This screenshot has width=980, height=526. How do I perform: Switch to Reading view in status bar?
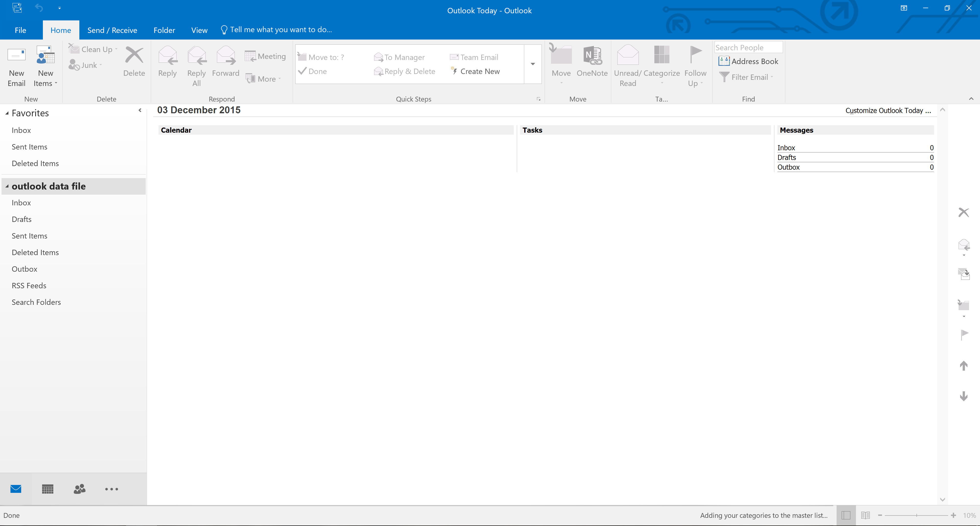865,515
